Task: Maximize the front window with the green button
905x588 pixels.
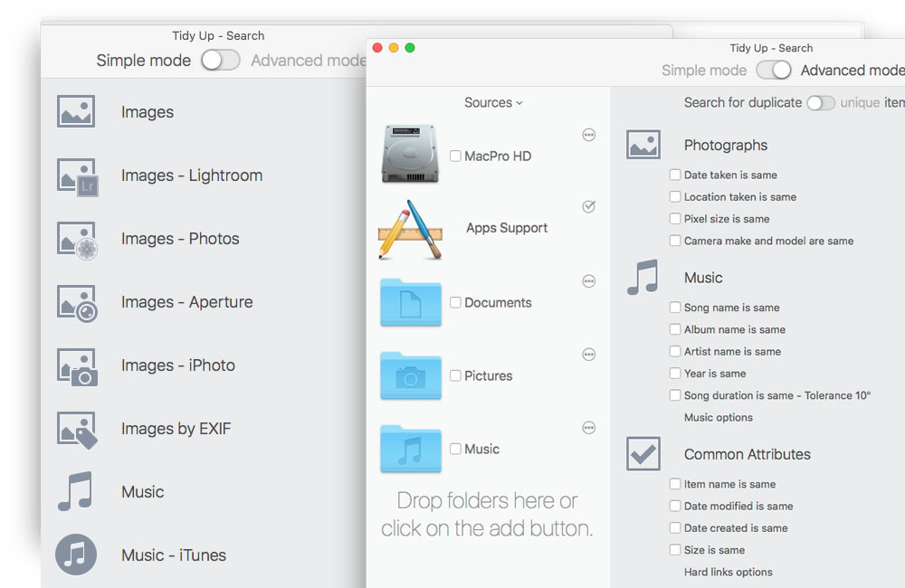Action: 410,47
